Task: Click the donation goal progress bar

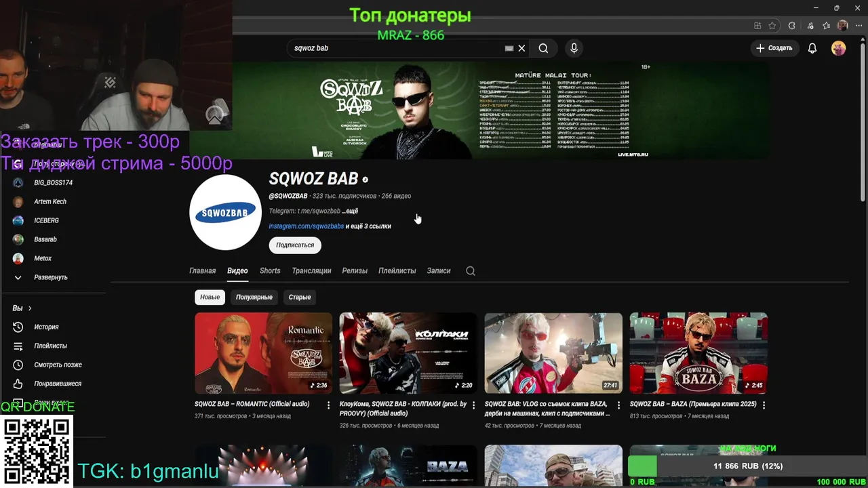Action: (x=747, y=466)
